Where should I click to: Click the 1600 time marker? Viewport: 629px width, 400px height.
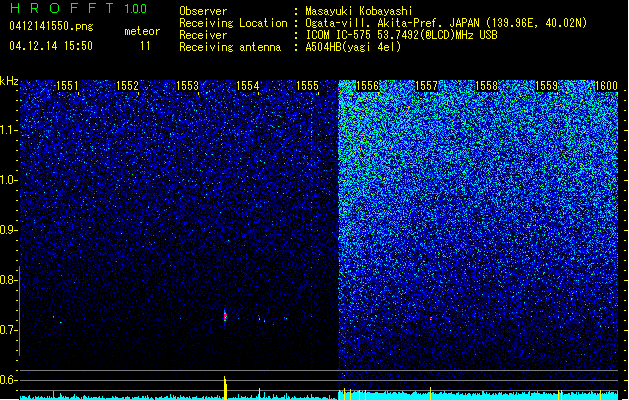pyautogui.click(x=606, y=86)
